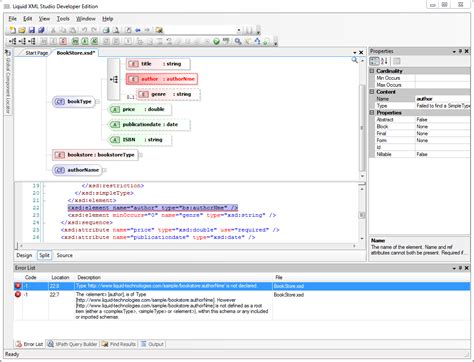Click the green validate checkmark icon

point(216,41)
